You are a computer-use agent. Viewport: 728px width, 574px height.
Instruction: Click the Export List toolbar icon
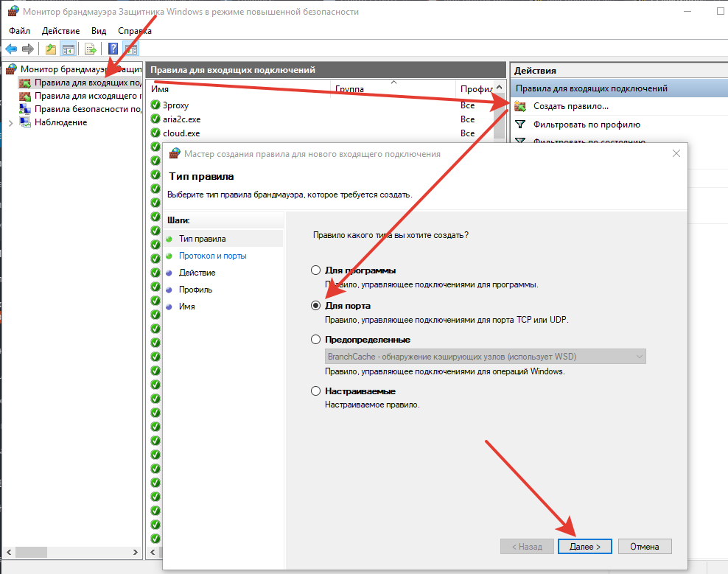click(91, 49)
